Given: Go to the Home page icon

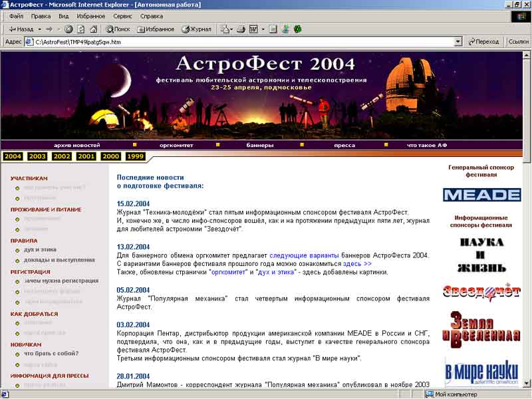Looking at the screenshot, I should tap(93, 29).
